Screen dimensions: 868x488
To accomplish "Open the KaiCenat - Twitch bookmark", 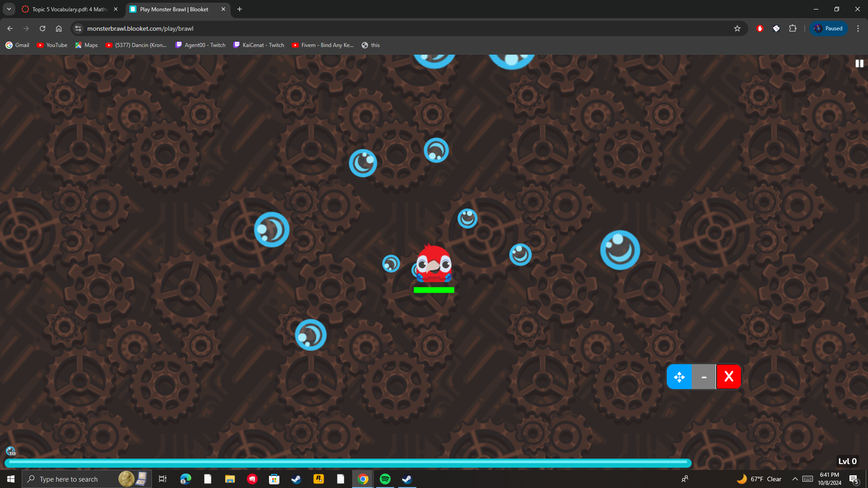I will 259,45.
